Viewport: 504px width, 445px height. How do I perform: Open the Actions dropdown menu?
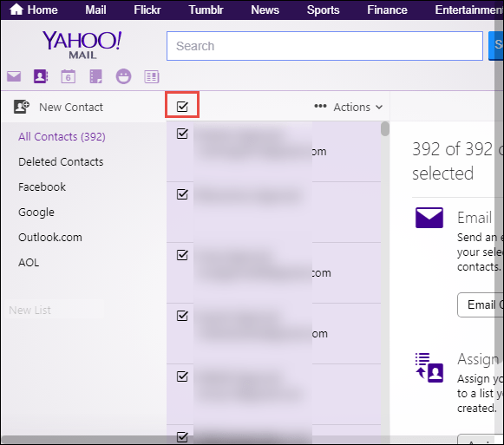tap(358, 107)
